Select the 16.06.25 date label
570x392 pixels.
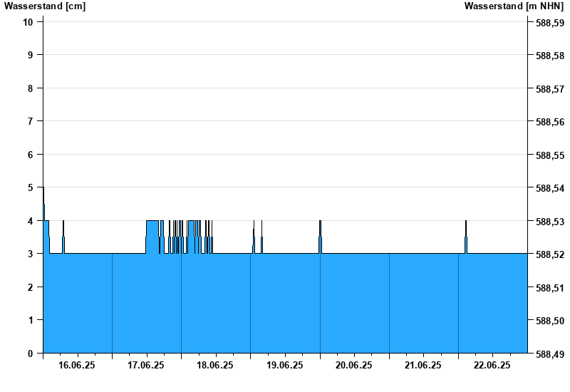click(77, 366)
